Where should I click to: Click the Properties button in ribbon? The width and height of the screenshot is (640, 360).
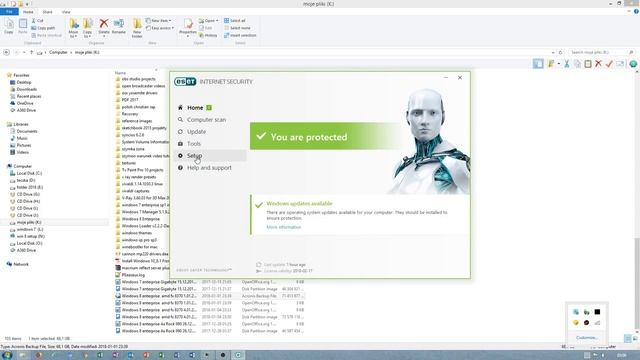188,28
